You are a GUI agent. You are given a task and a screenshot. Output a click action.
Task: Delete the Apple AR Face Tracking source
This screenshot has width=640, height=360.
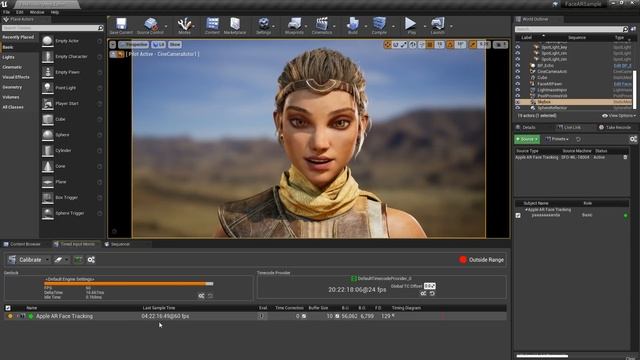(x=625, y=157)
